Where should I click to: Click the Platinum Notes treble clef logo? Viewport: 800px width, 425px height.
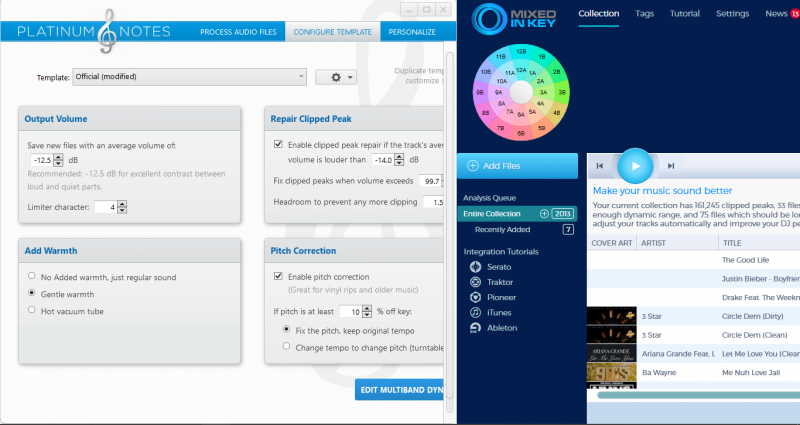107,31
